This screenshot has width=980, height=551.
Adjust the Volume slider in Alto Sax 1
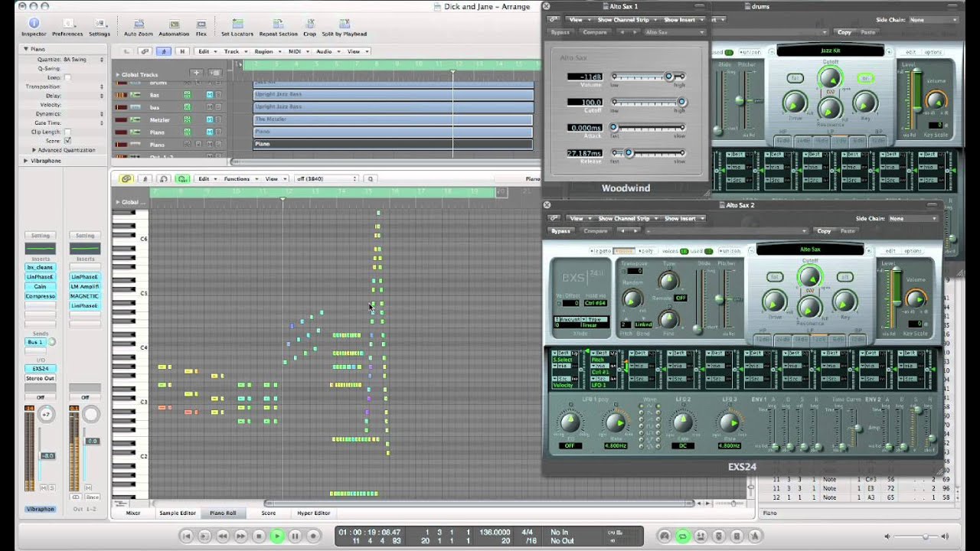(648, 77)
